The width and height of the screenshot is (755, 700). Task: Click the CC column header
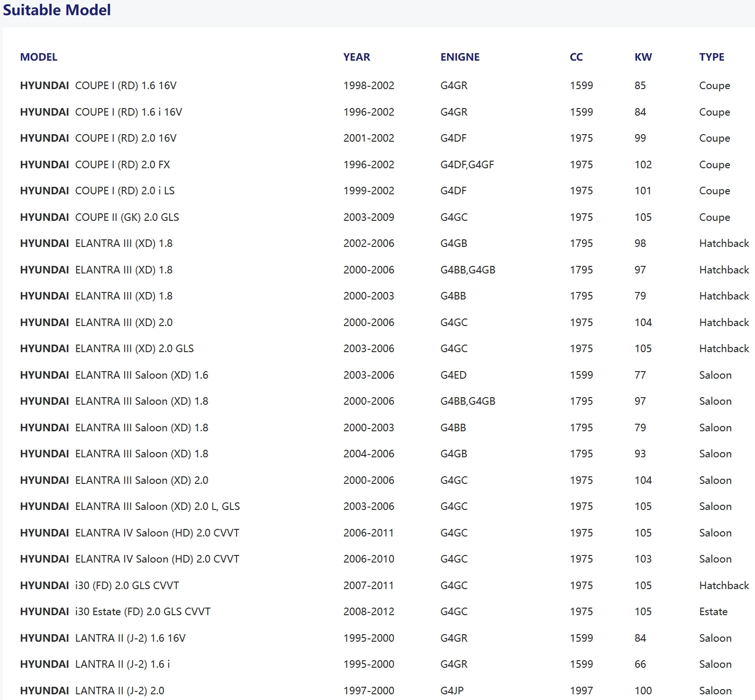click(x=576, y=57)
